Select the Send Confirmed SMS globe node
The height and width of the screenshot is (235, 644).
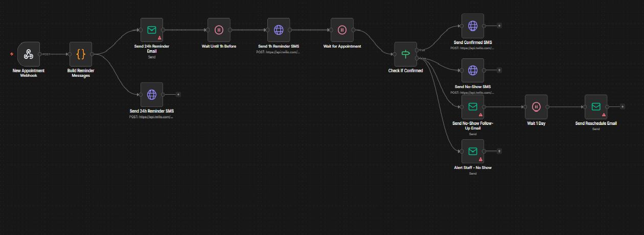click(473, 25)
